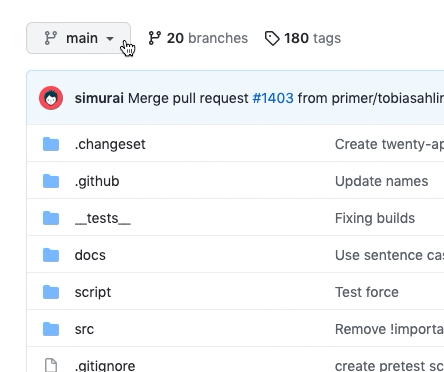The height and width of the screenshot is (372, 444).
Task: Click the src folder icon
Action: (x=51, y=329)
